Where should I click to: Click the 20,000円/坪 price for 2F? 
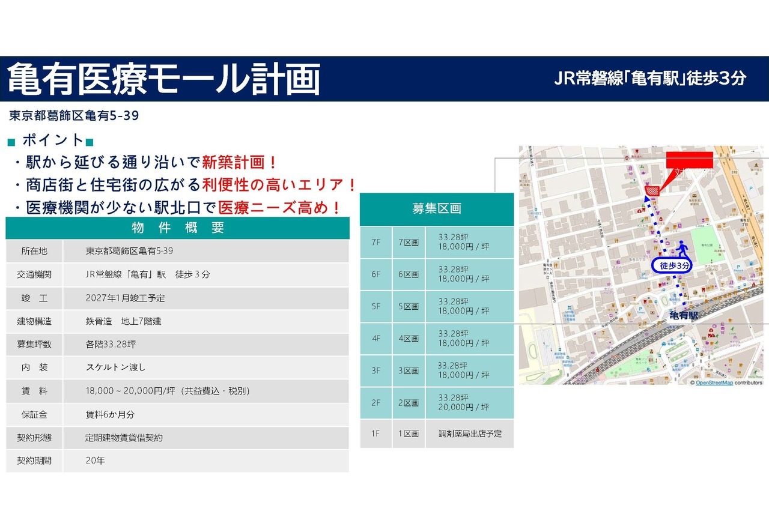point(463,407)
